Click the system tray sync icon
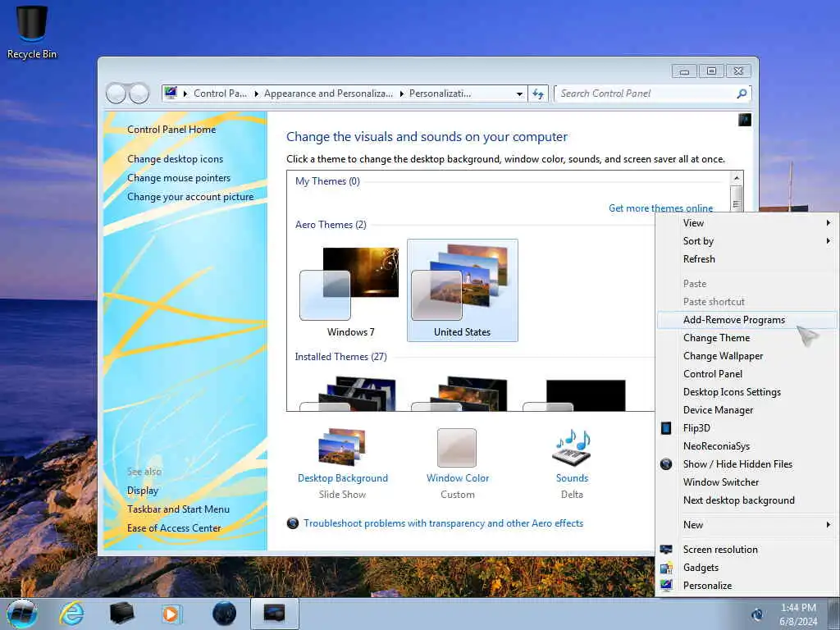Image resolution: width=840 pixels, height=630 pixels. 757,614
